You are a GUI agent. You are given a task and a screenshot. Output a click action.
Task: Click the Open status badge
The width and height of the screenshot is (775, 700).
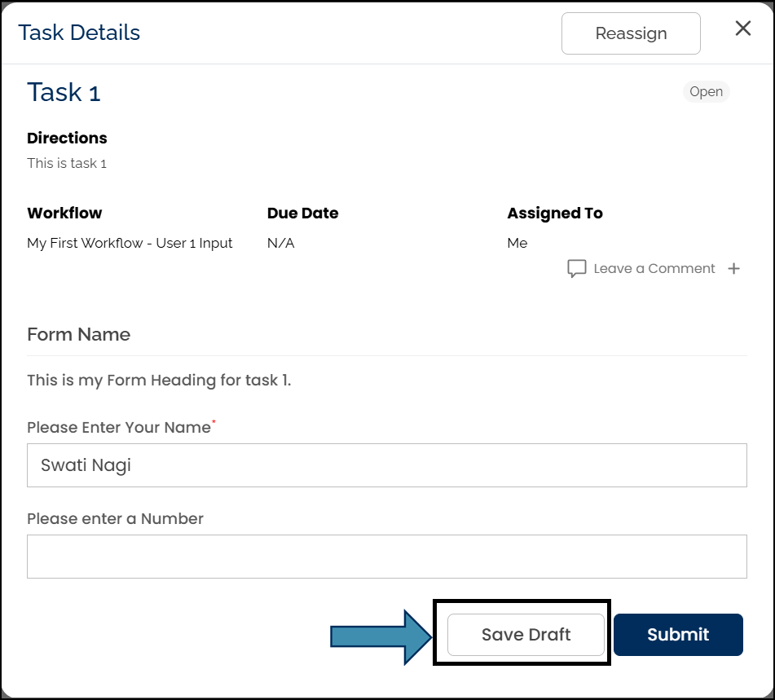[706, 91]
